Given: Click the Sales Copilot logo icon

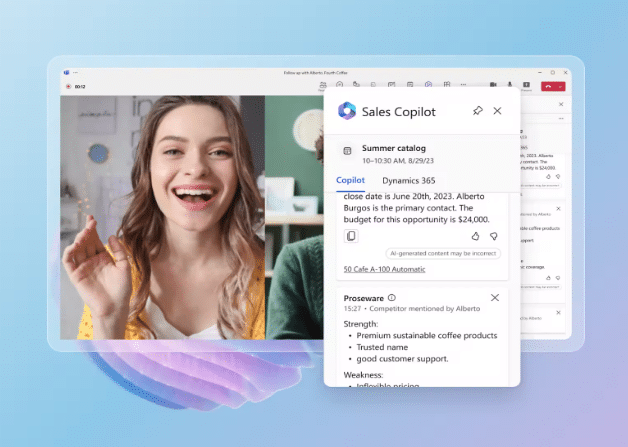Looking at the screenshot, I should [x=347, y=111].
